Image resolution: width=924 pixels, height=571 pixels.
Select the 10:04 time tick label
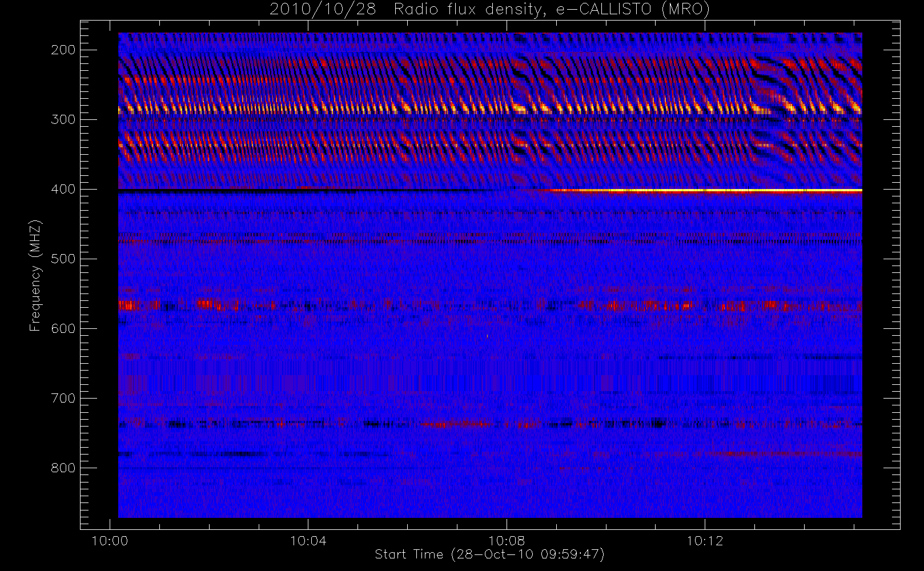pyautogui.click(x=308, y=541)
